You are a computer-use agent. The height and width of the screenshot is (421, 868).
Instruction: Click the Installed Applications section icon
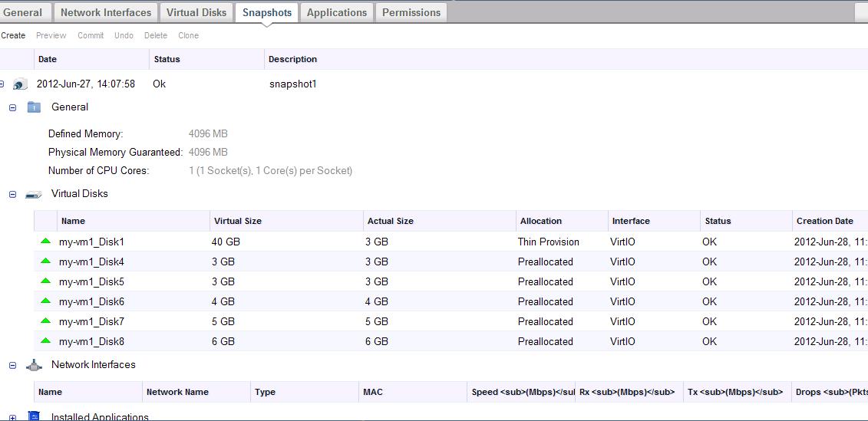tap(34, 416)
